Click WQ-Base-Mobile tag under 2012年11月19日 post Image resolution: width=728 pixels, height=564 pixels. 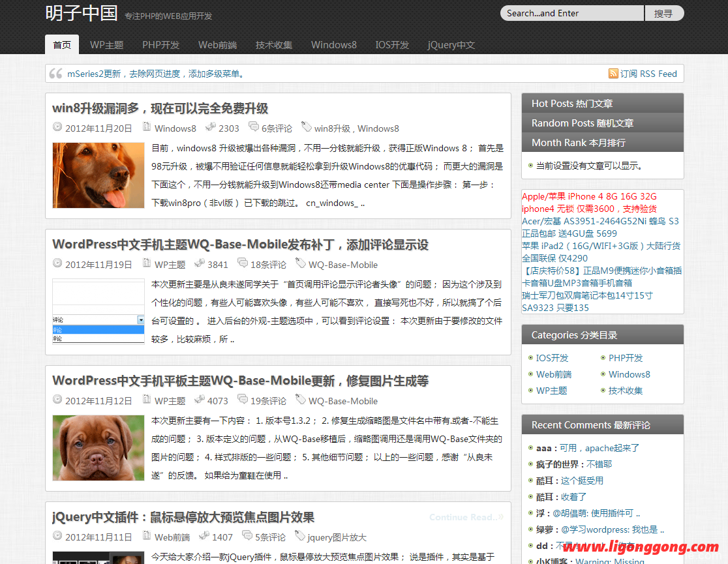click(342, 265)
